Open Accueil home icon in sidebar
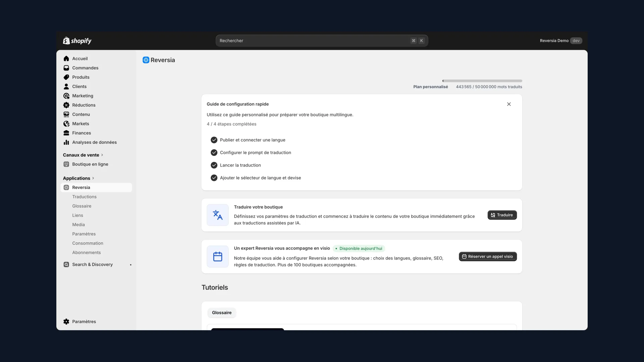Screen dimensions: 644x362 point(66,59)
